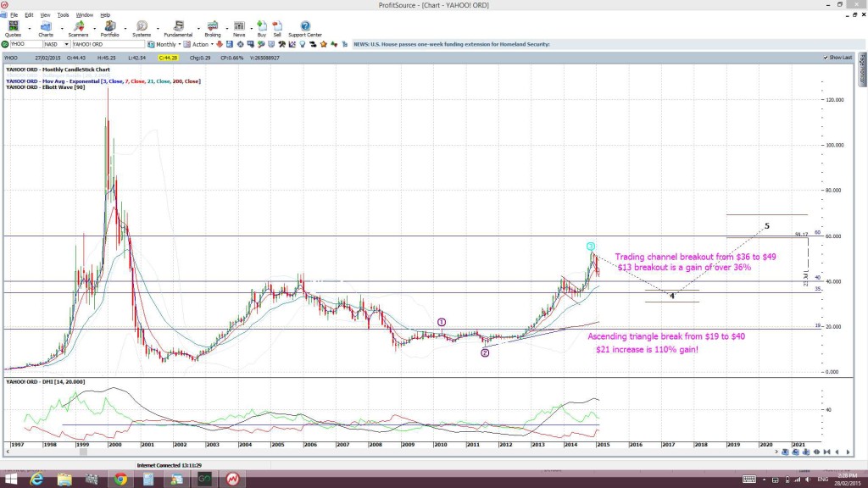Open Google Chrome from taskbar

click(x=120, y=480)
